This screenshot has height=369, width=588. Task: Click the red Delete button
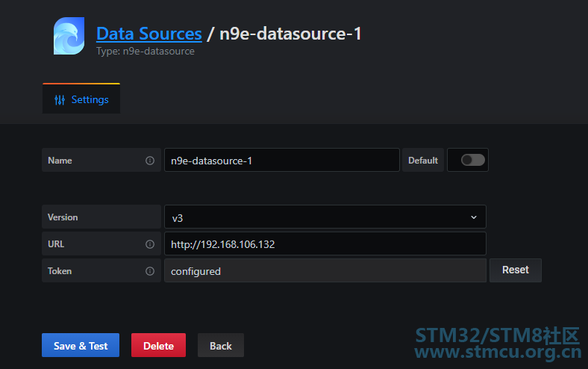tap(159, 345)
